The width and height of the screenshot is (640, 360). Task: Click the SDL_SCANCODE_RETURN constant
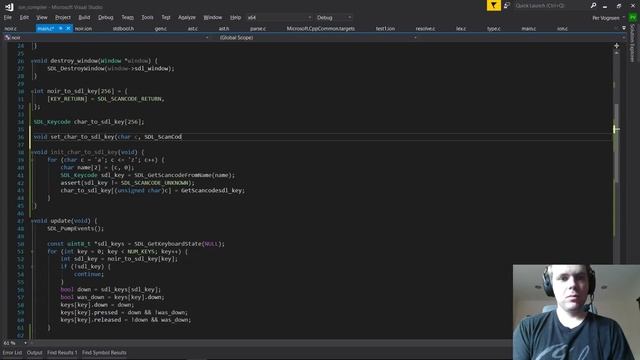130,99
